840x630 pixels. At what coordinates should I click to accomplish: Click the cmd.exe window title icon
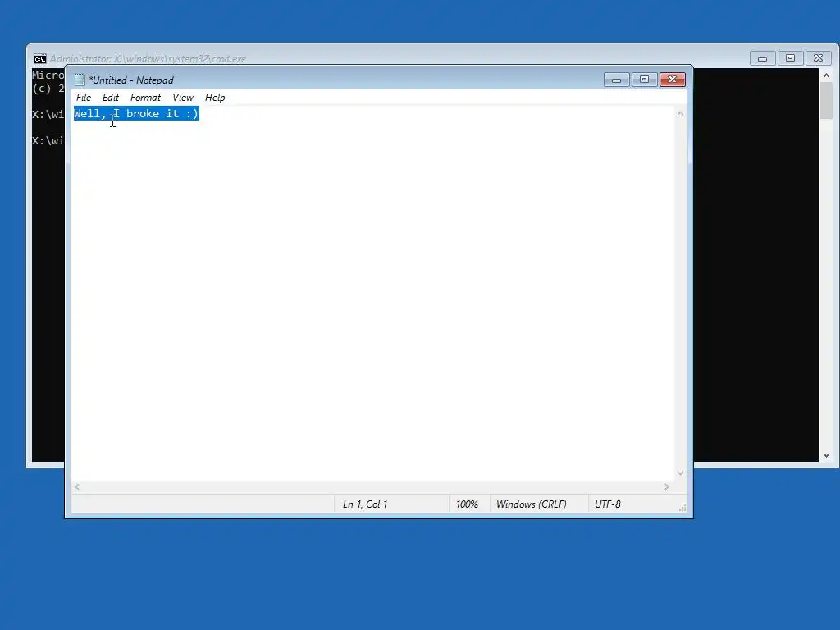click(x=39, y=59)
